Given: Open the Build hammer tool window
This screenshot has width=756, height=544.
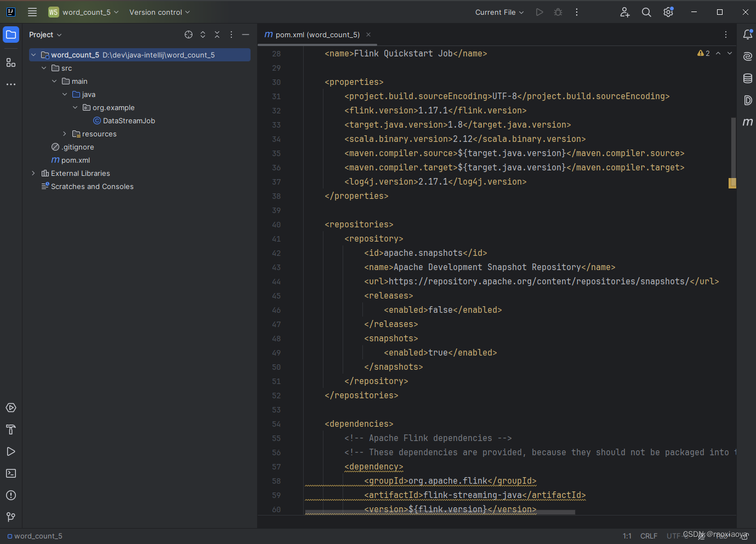Looking at the screenshot, I should 11,430.
